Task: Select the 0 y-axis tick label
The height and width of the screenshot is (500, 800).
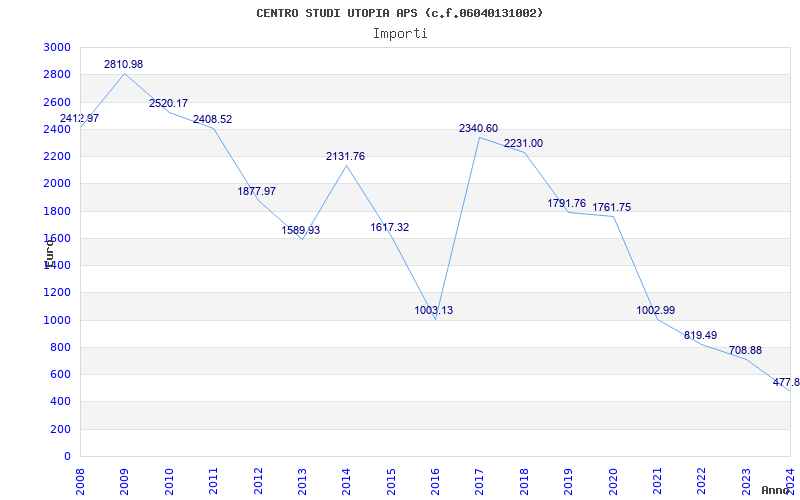Action: tap(67, 457)
